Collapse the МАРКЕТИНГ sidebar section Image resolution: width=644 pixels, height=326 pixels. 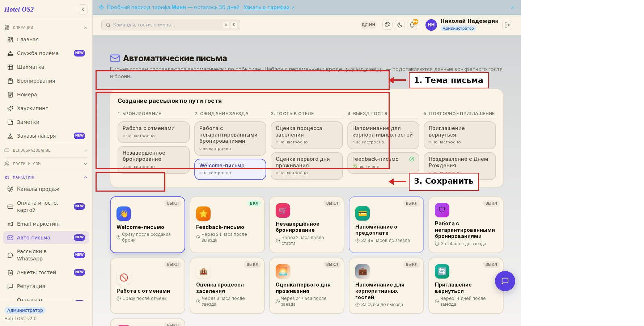point(46,177)
